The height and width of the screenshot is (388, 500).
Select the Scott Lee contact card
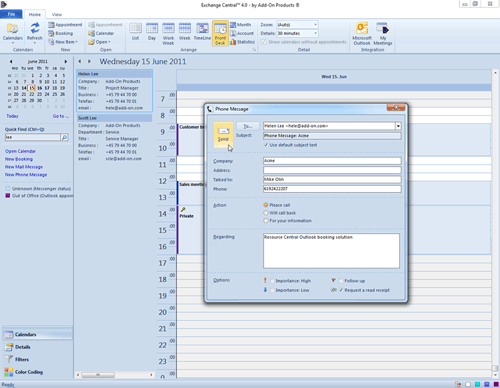point(114,138)
